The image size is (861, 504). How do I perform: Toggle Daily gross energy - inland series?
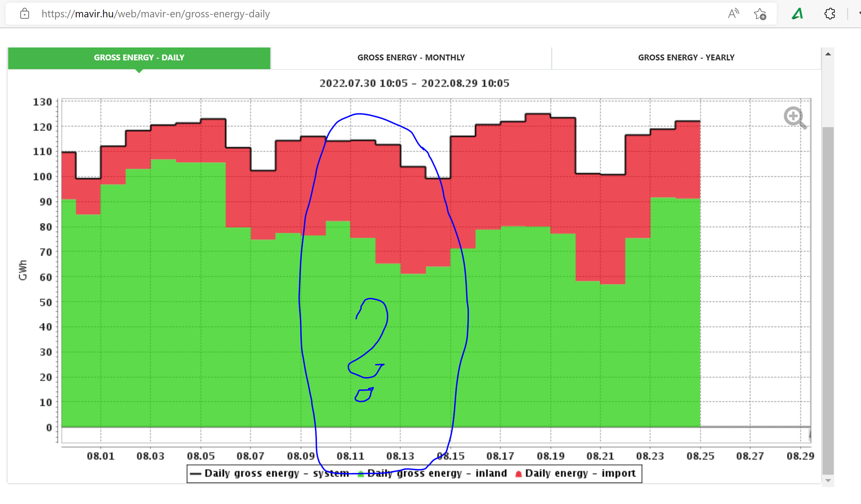pyautogui.click(x=437, y=474)
